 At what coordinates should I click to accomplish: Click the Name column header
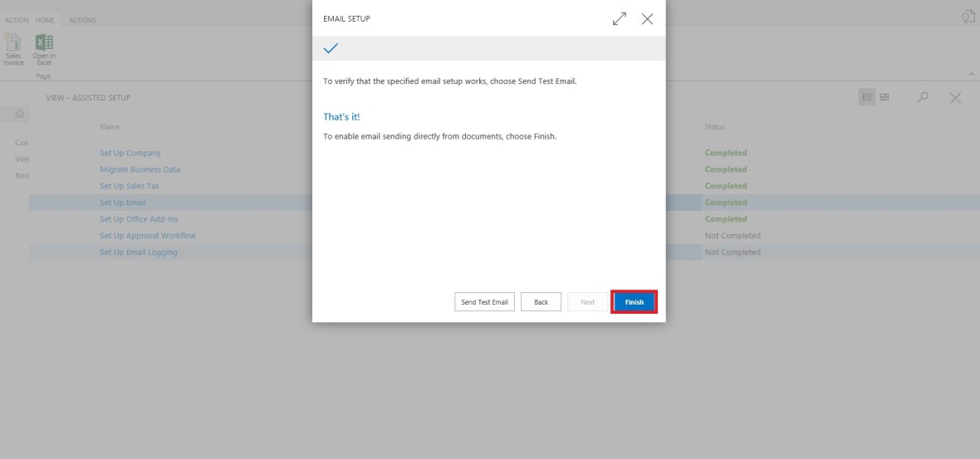point(110,127)
